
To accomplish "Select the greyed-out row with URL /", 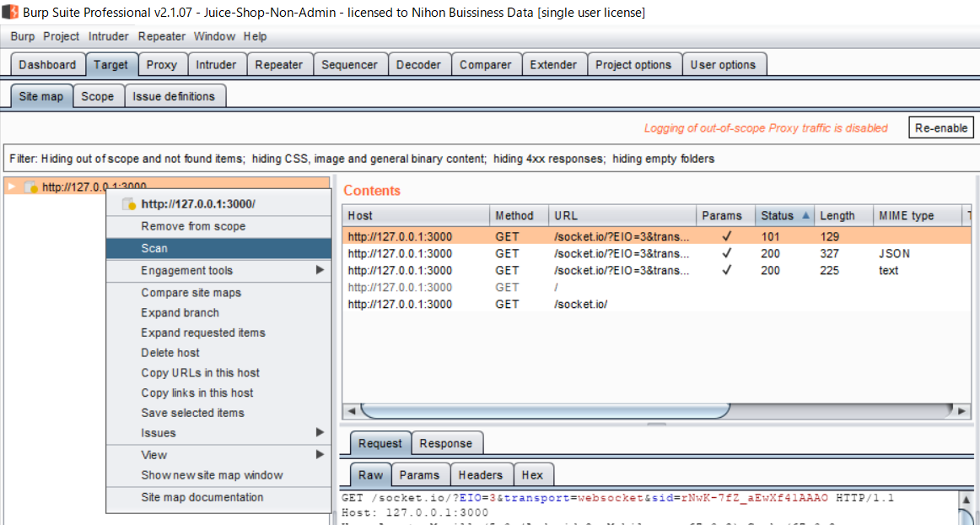I will pos(657,287).
